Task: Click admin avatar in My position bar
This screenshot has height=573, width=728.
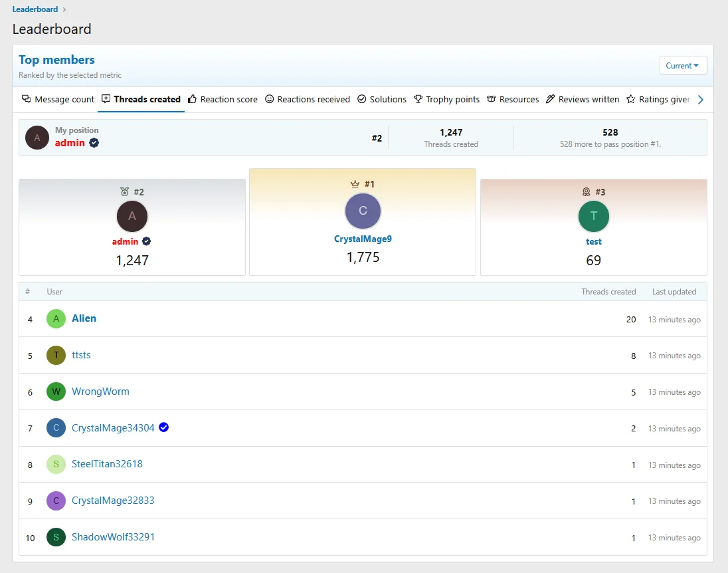Action: click(37, 138)
